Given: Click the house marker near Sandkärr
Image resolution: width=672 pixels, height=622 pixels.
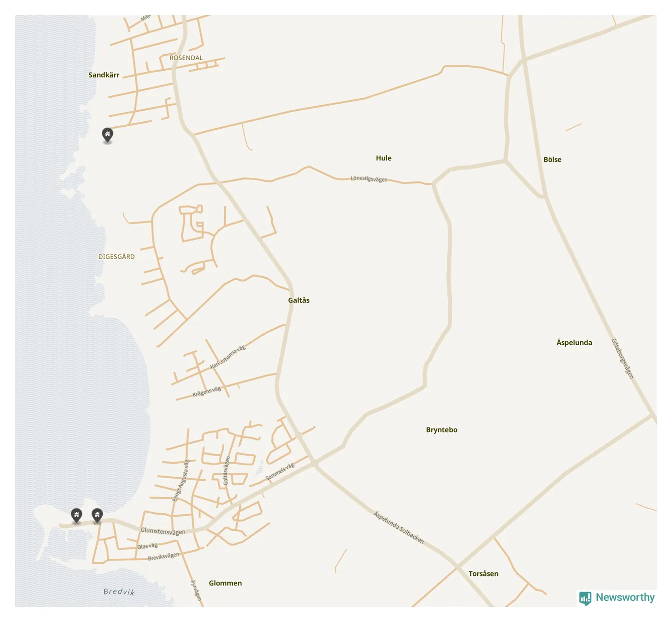Looking at the screenshot, I should (x=107, y=134).
